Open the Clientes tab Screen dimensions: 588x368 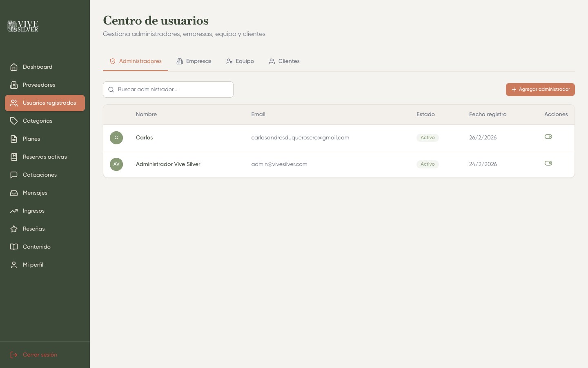tap(284, 61)
